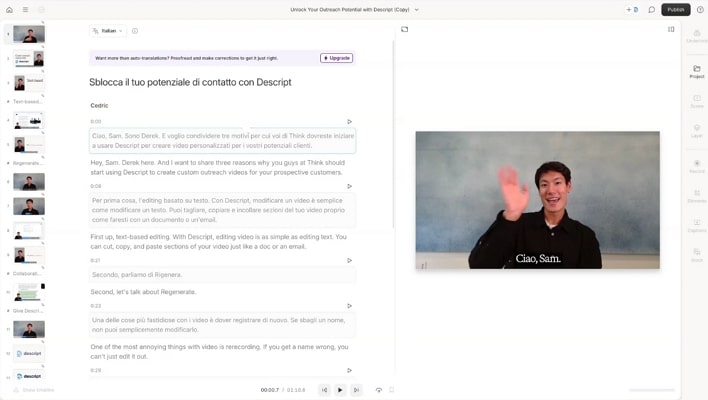Open the Record panel in right sidebar

click(697, 166)
